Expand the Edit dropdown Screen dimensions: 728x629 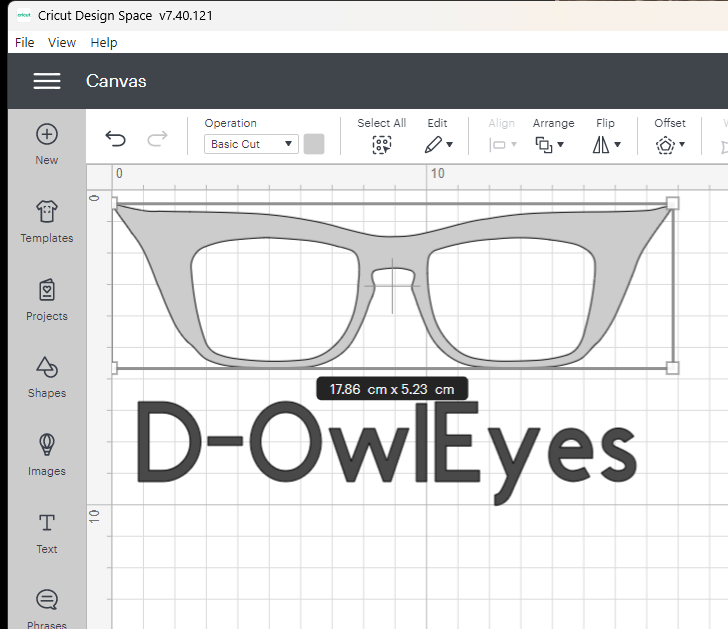pyautogui.click(x=438, y=145)
